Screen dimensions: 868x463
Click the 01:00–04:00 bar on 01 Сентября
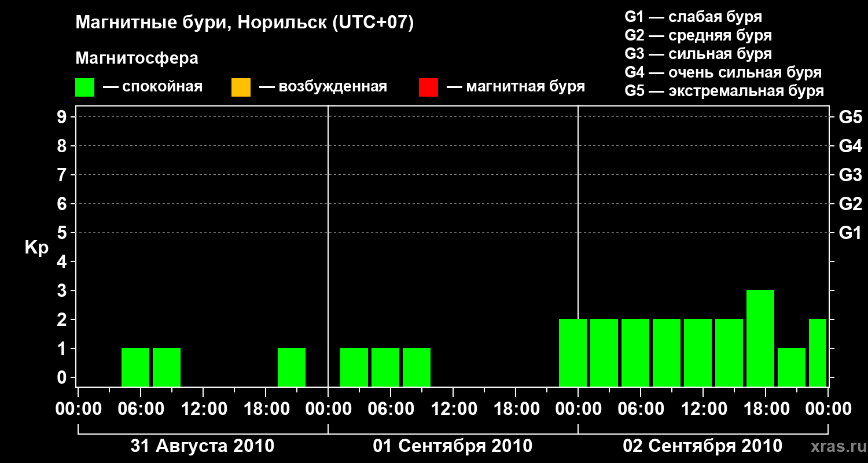(x=354, y=367)
